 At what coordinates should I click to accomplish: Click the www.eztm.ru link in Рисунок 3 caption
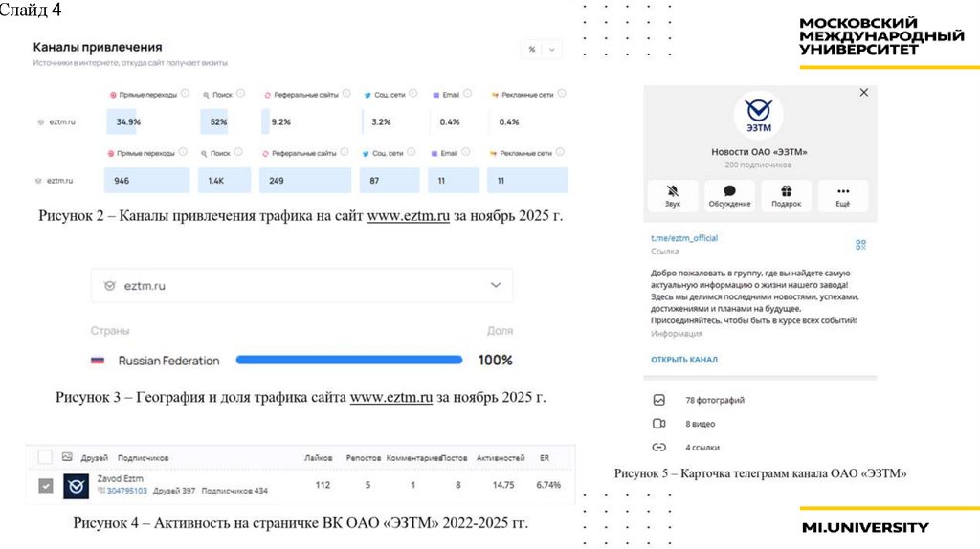tap(391, 397)
